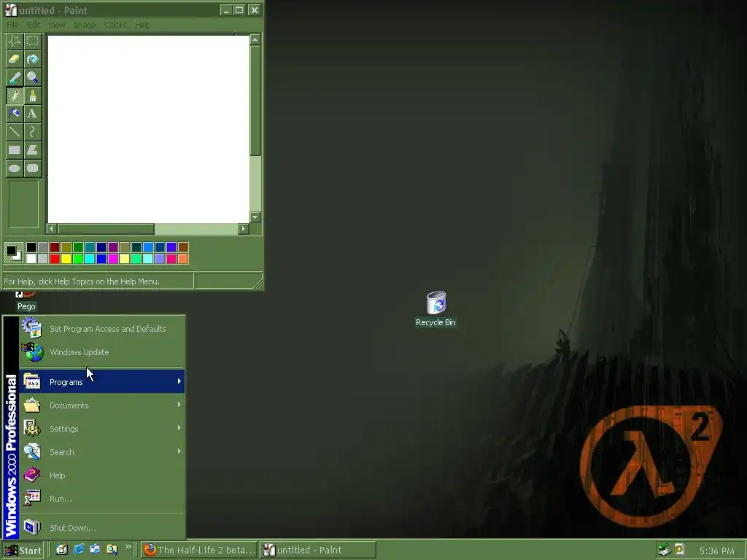Click the yellow tray icon beside network icon
747x560 pixels.
point(680,550)
